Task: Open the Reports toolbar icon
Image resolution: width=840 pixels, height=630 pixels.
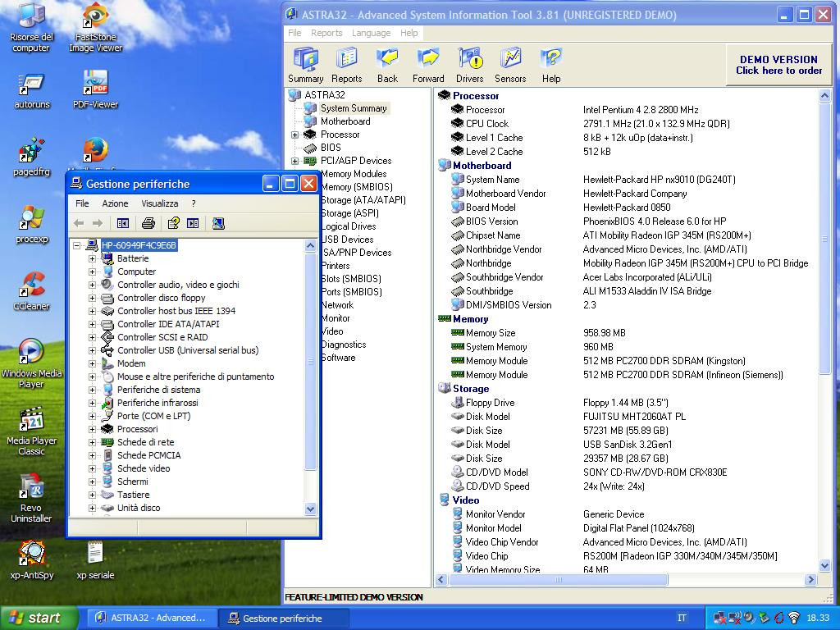Action: coord(346,64)
